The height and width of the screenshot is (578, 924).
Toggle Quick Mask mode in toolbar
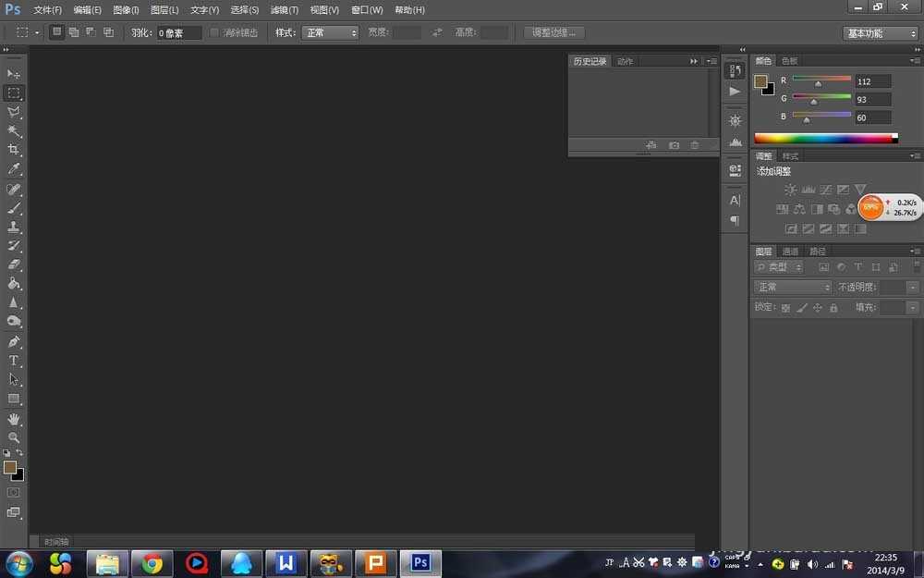coord(14,493)
